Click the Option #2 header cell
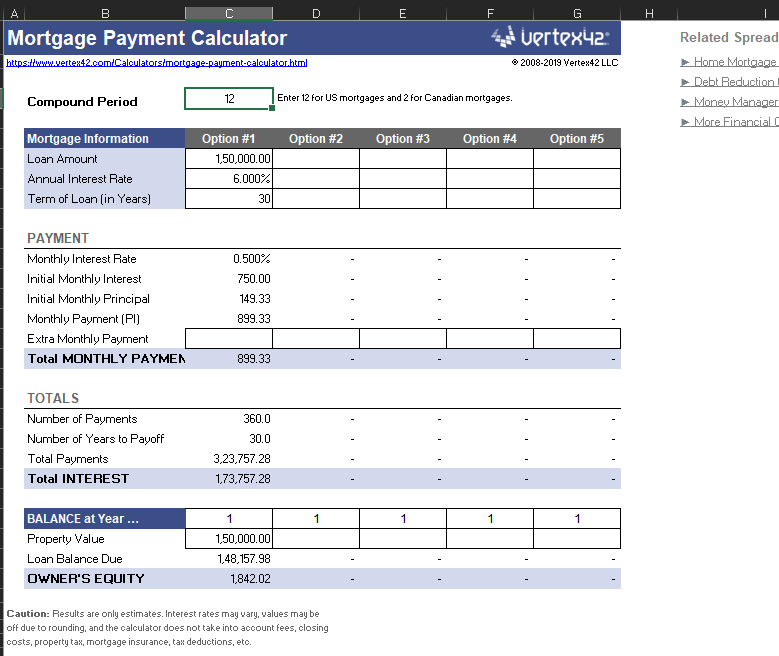Screen dimensions: 779x656 (316, 138)
